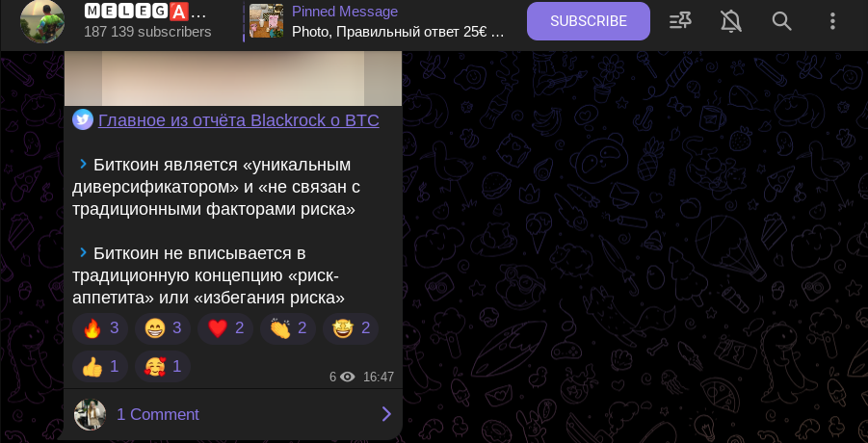Open search with the magnifier icon
This screenshot has width=868, height=443.
click(x=781, y=21)
